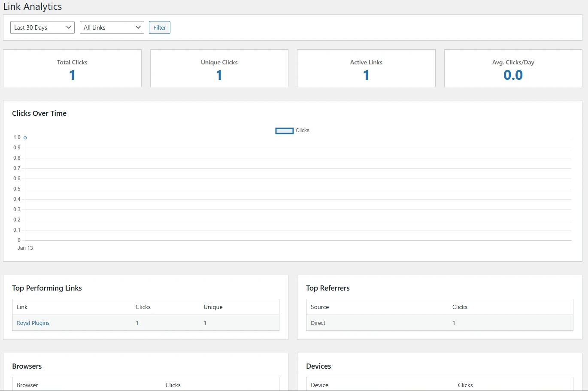588x391 pixels.
Task: Click the Devices panel header
Action: [318, 366]
